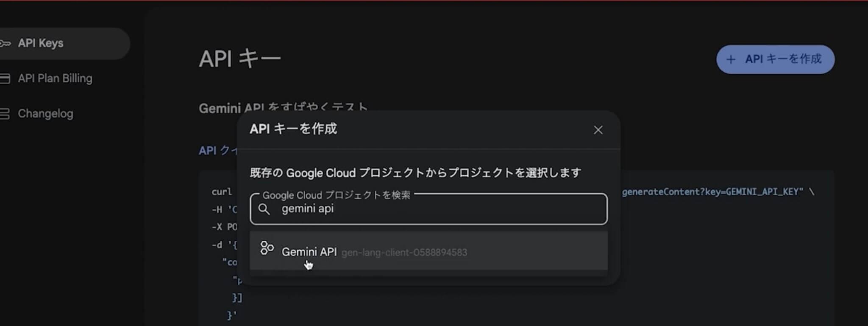The image size is (868, 326).
Task: Click the typed 'gemini api' search text
Action: 308,209
